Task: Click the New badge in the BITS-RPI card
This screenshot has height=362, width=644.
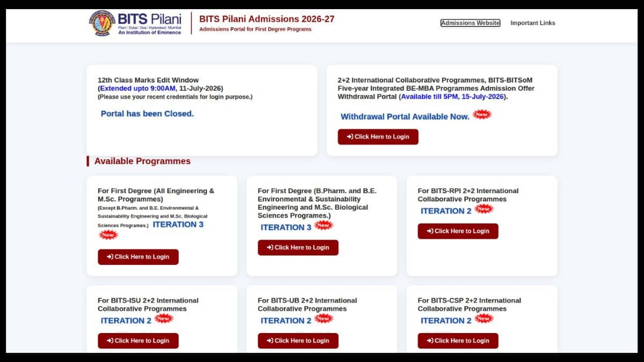Action: (484, 209)
